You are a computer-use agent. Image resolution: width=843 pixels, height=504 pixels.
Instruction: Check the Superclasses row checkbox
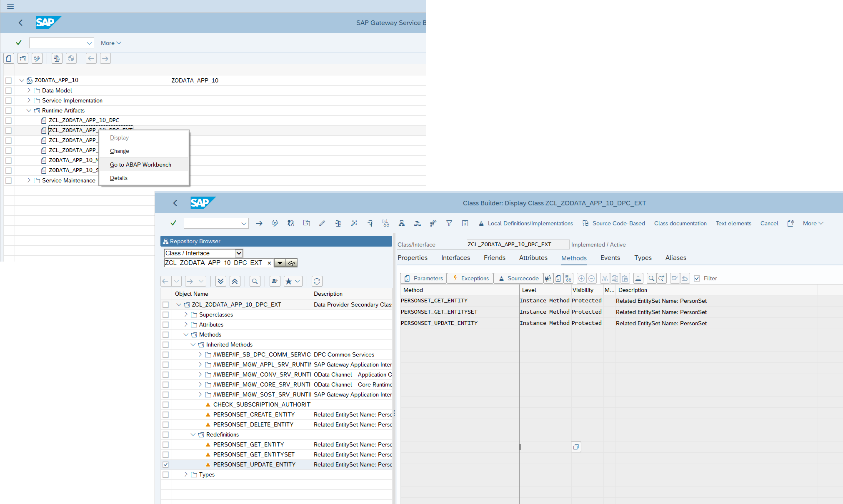click(x=166, y=314)
